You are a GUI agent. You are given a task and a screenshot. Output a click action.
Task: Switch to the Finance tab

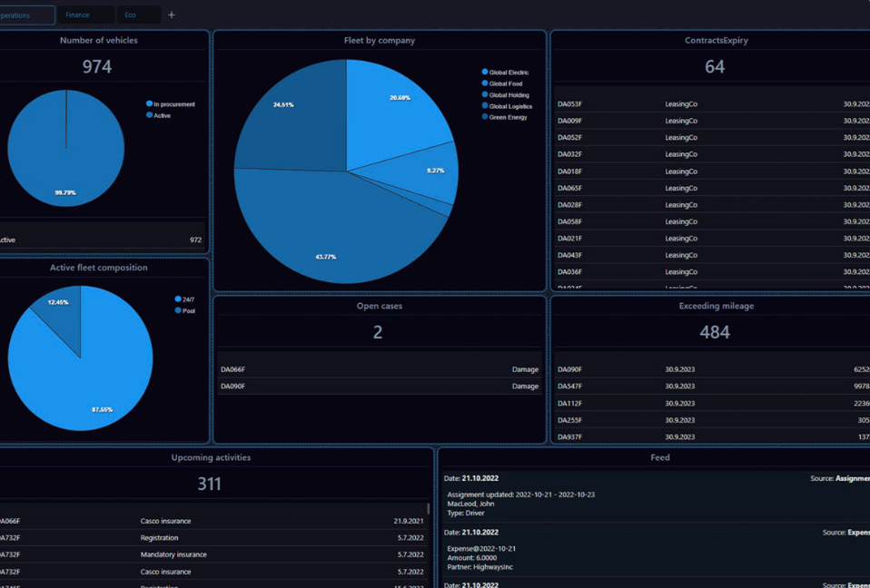click(78, 15)
